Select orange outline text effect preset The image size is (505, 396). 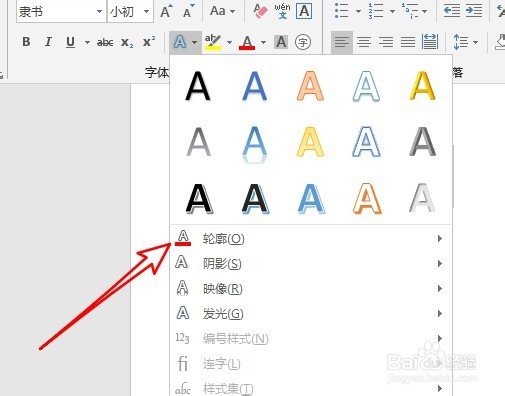point(310,86)
